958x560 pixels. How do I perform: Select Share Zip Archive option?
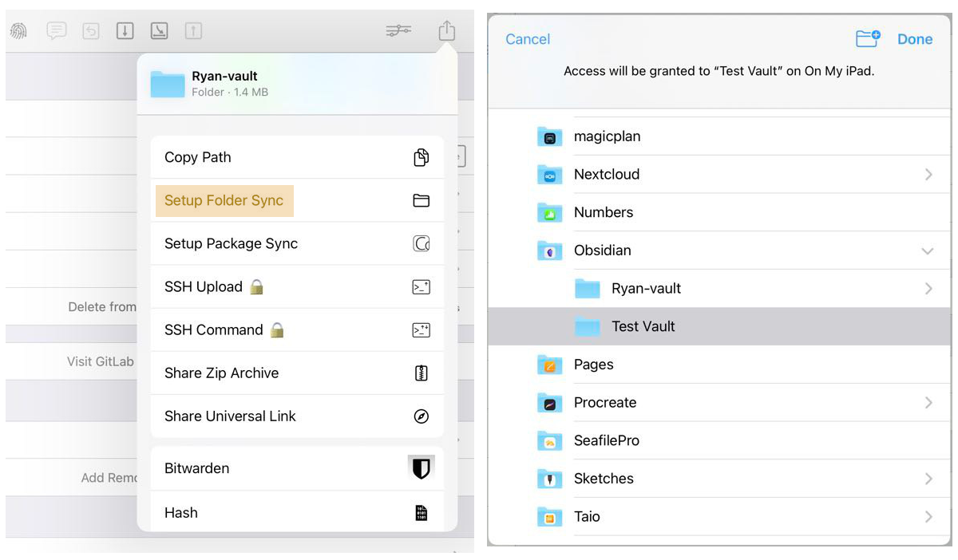point(296,373)
